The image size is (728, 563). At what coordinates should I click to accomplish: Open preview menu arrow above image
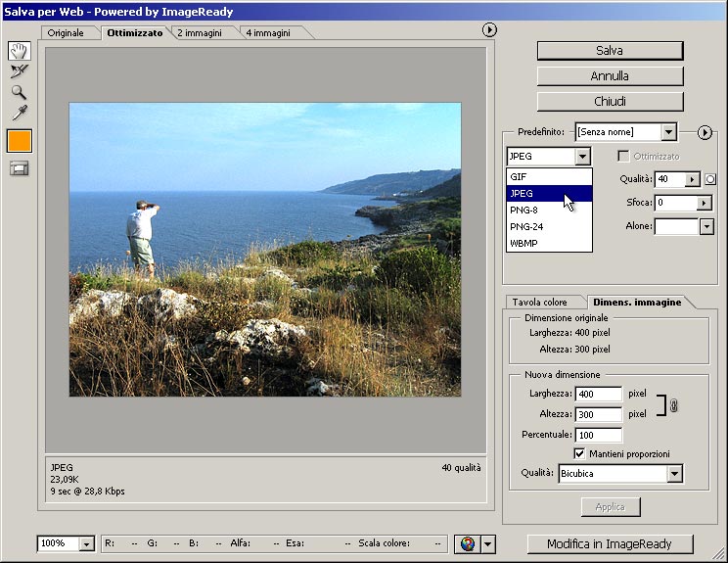490,30
